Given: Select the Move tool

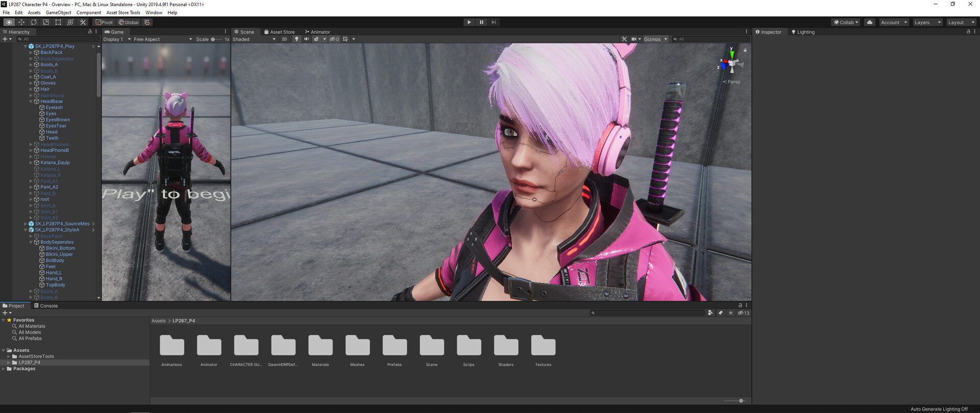Looking at the screenshot, I should pos(21,22).
